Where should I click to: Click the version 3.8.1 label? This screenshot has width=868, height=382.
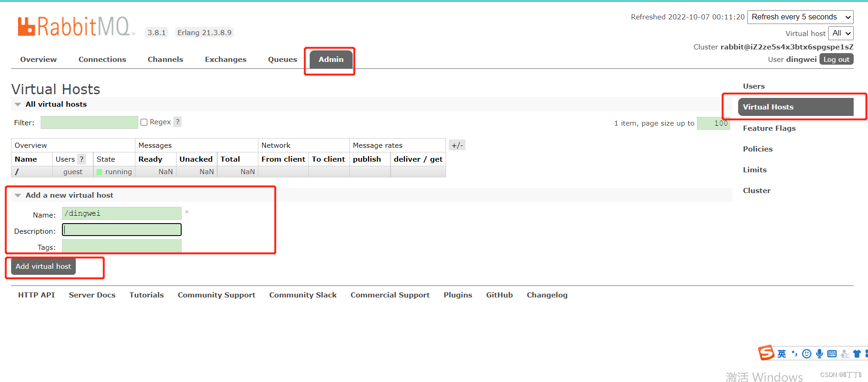(x=156, y=32)
